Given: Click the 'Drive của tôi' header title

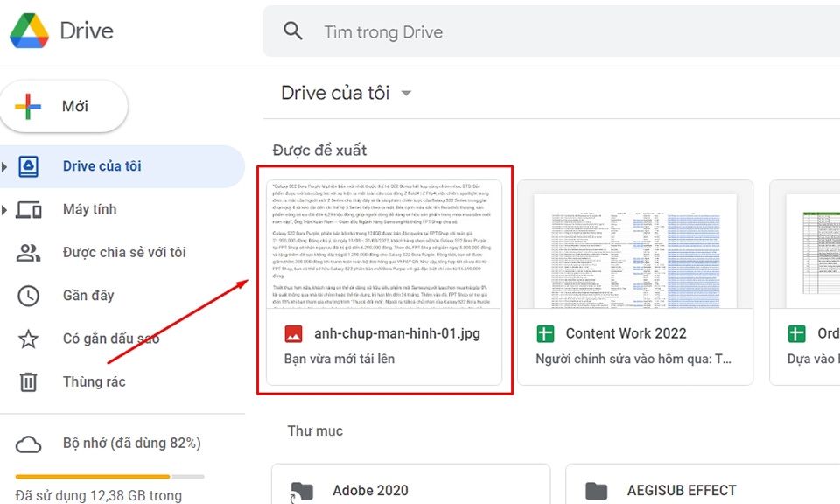Looking at the screenshot, I should tap(335, 94).
